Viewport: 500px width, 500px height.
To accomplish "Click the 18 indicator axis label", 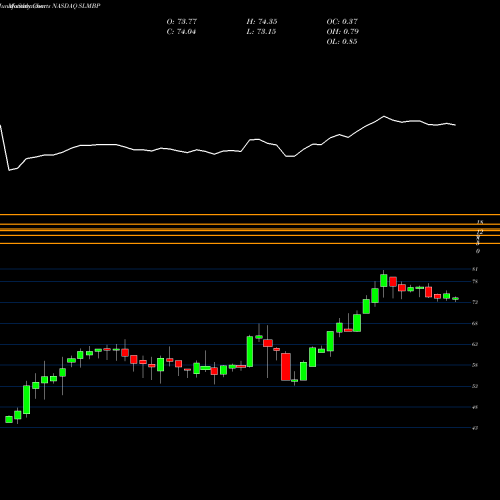I will click(480, 222).
